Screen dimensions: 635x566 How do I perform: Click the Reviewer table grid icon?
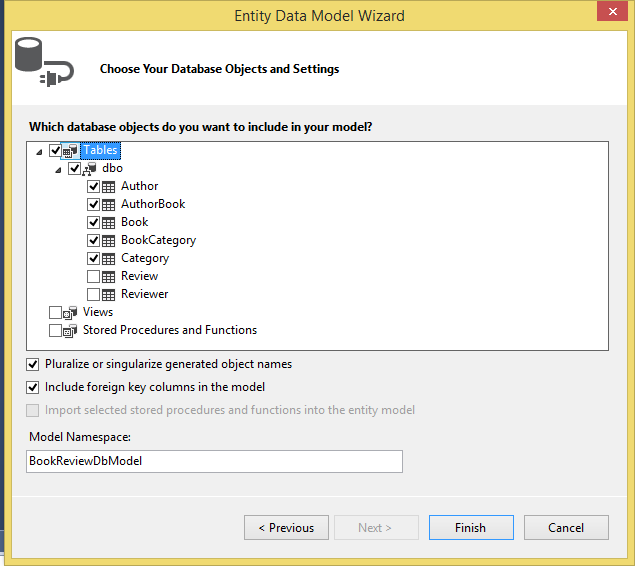pos(108,295)
